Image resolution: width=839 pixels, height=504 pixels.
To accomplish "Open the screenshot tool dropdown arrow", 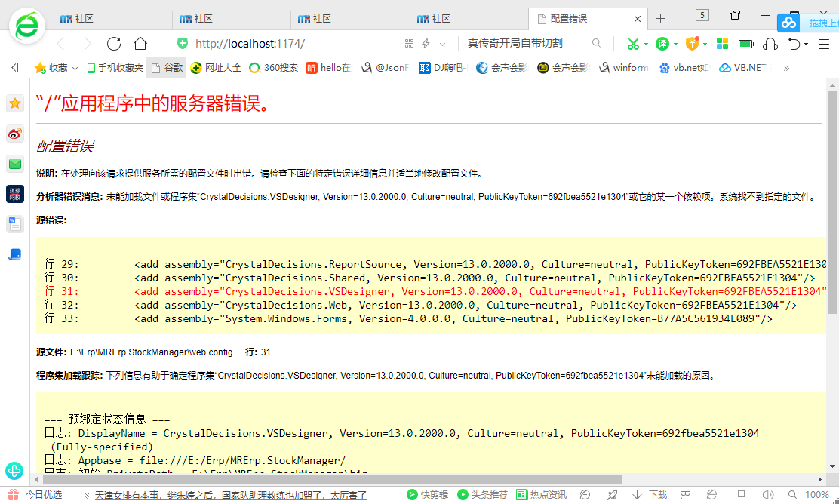I will [647, 44].
